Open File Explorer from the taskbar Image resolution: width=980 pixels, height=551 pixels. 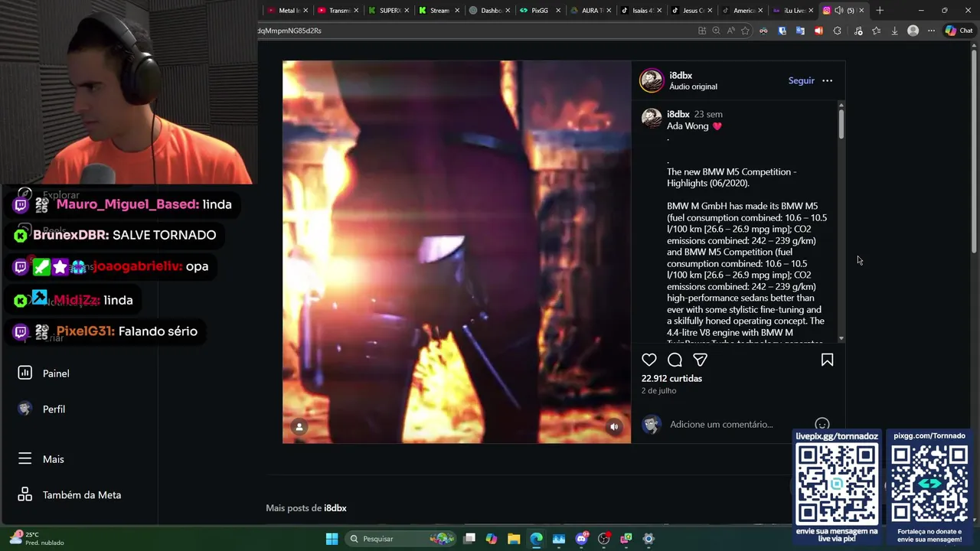(514, 539)
